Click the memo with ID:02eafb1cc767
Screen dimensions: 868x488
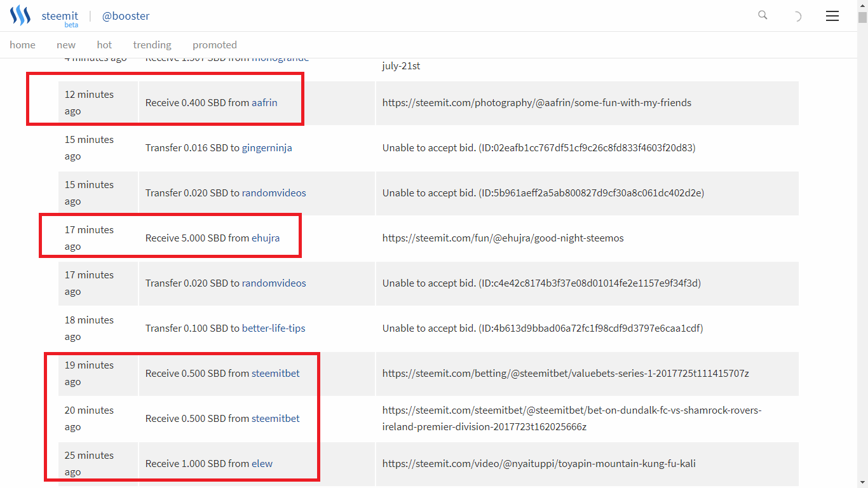539,147
